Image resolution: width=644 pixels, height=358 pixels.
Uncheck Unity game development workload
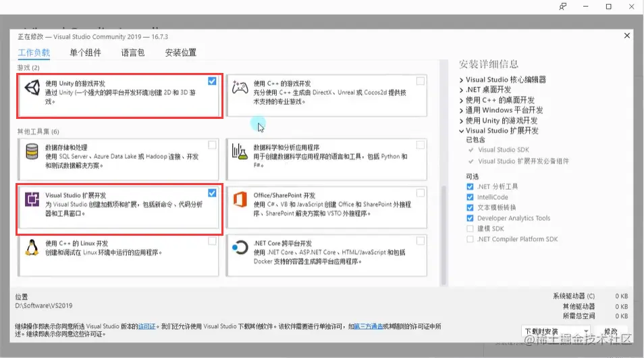(x=212, y=81)
